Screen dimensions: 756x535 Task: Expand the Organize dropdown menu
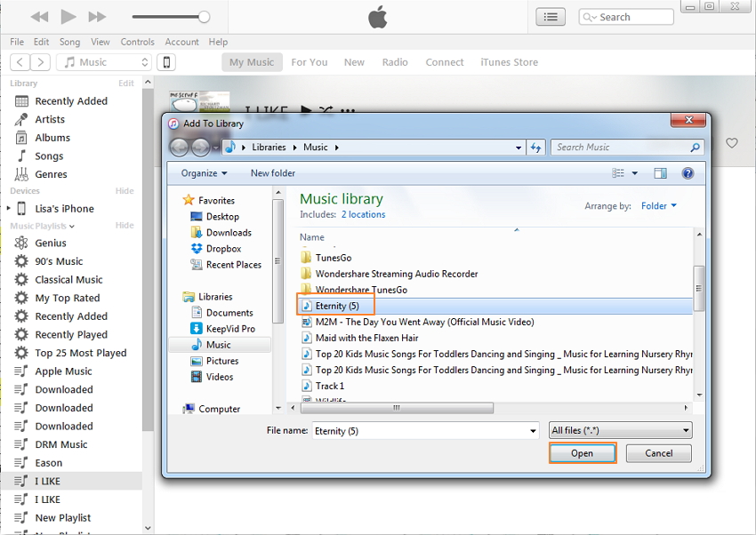point(204,173)
